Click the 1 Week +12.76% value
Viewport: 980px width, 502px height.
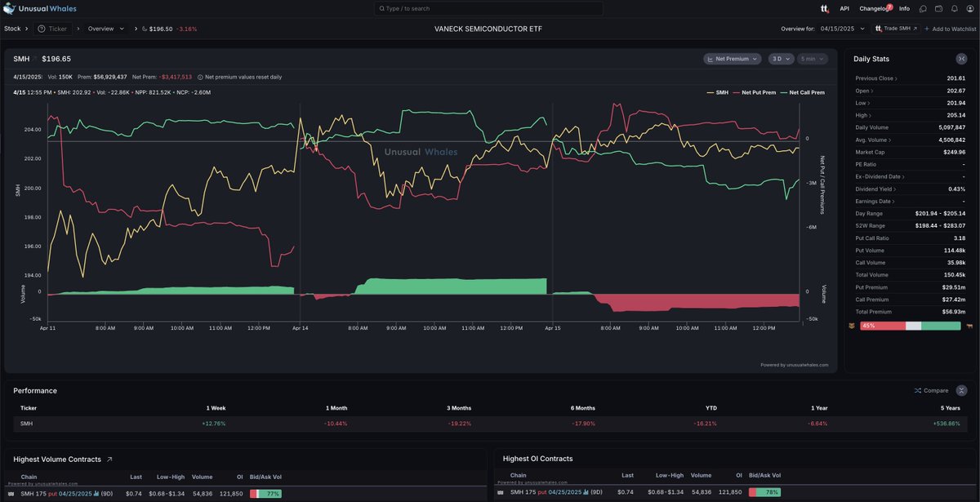point(214,424)
